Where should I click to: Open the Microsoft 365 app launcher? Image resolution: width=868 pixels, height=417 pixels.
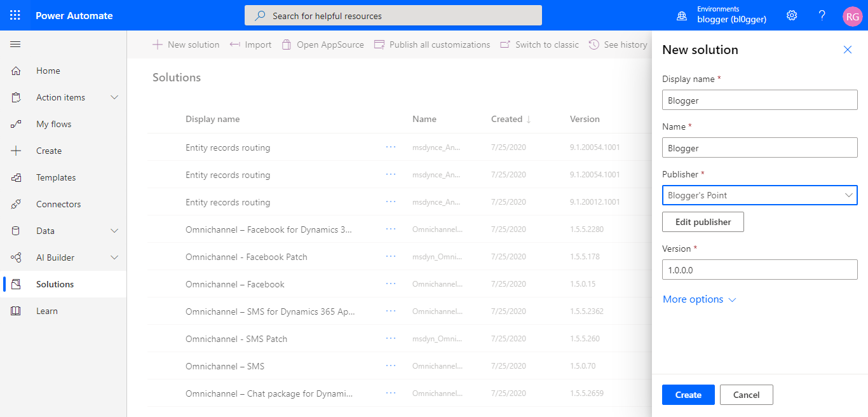click(14, 15)
